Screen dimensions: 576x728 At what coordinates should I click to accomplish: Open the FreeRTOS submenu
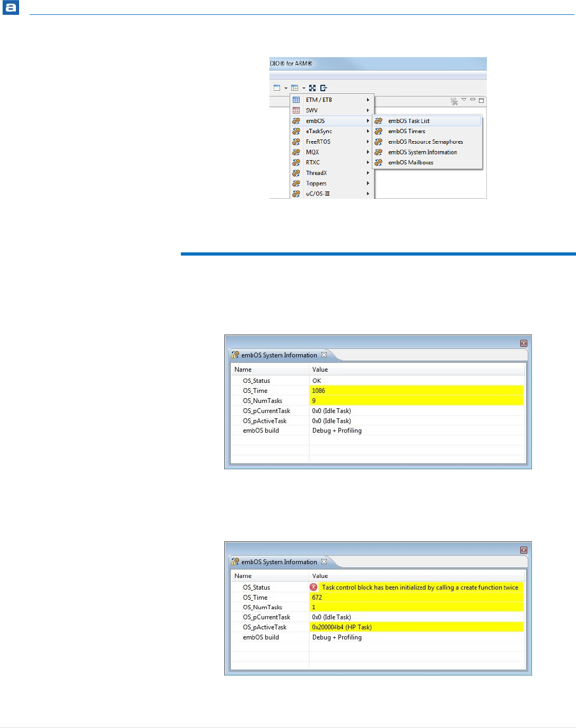click(332, 142)
